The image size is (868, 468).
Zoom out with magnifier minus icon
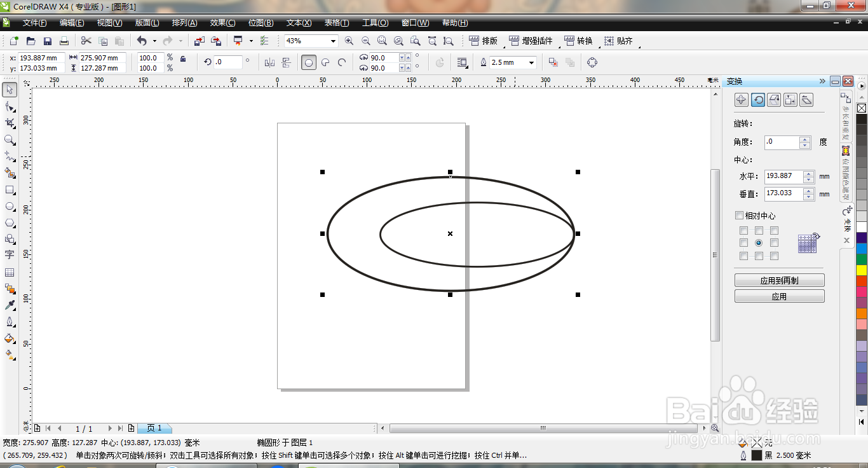[x=365, y=41]
